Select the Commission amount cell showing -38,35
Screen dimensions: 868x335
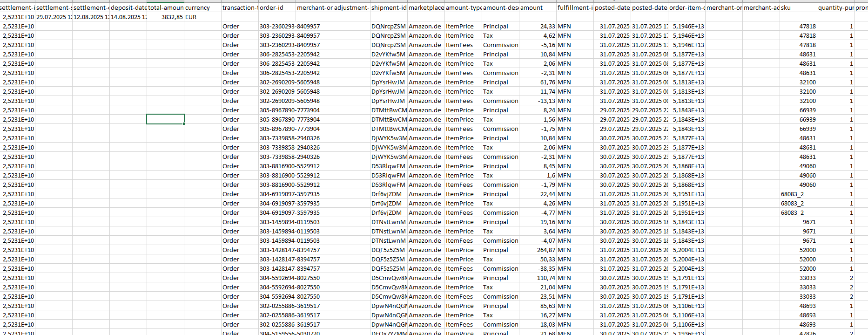pyautogui.click(x=538, y=269)
